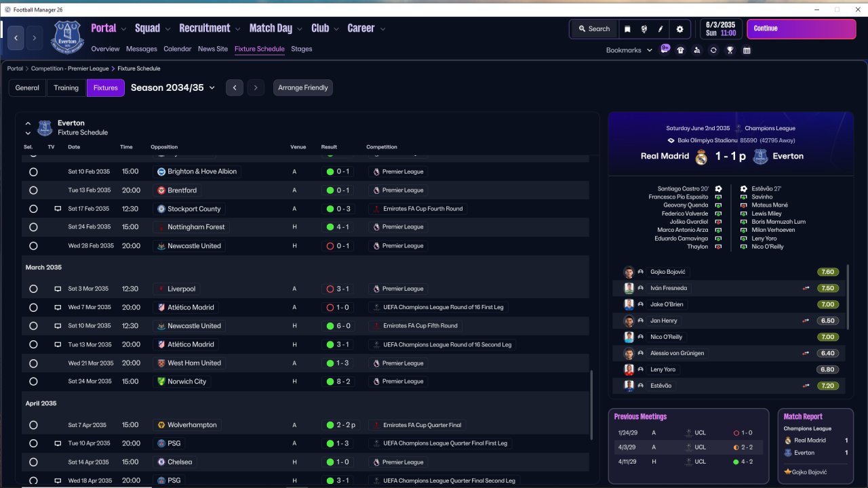Select the Brentford fixture radio button

tap(33, 190)
